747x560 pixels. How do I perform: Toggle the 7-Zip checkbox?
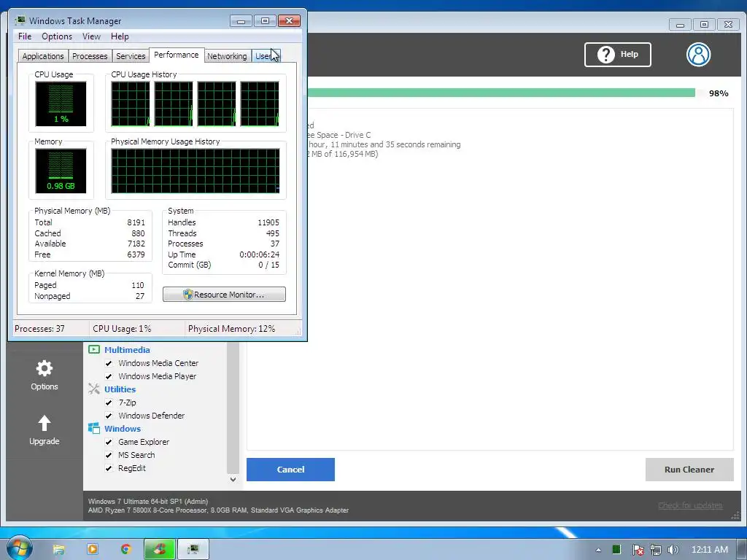point(109,402)
